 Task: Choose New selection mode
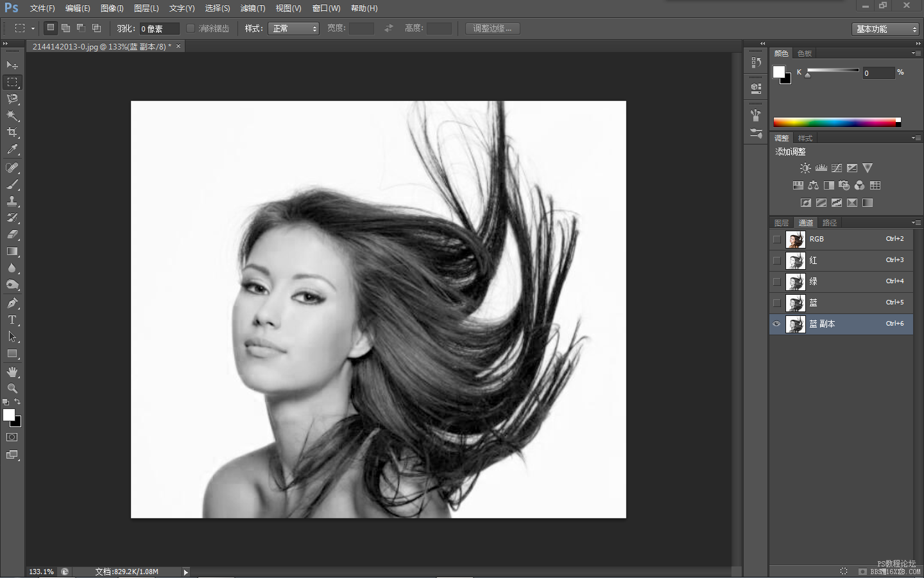click(51, 28)
